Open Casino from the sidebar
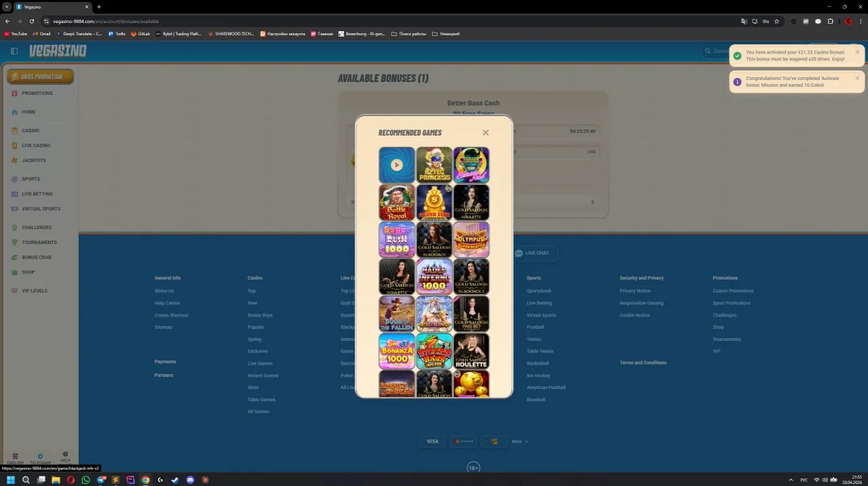The height and width of the screenshot is (486, 868). tap(31, 130)
